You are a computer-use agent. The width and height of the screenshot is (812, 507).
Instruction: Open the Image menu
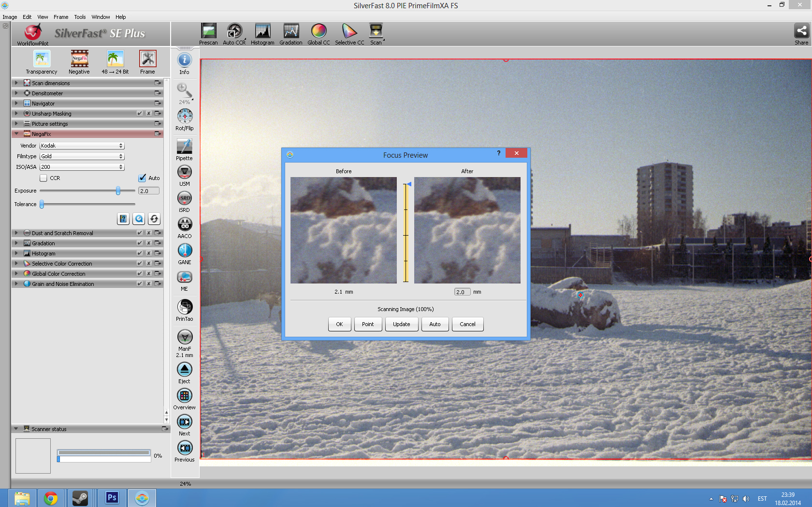10,17
